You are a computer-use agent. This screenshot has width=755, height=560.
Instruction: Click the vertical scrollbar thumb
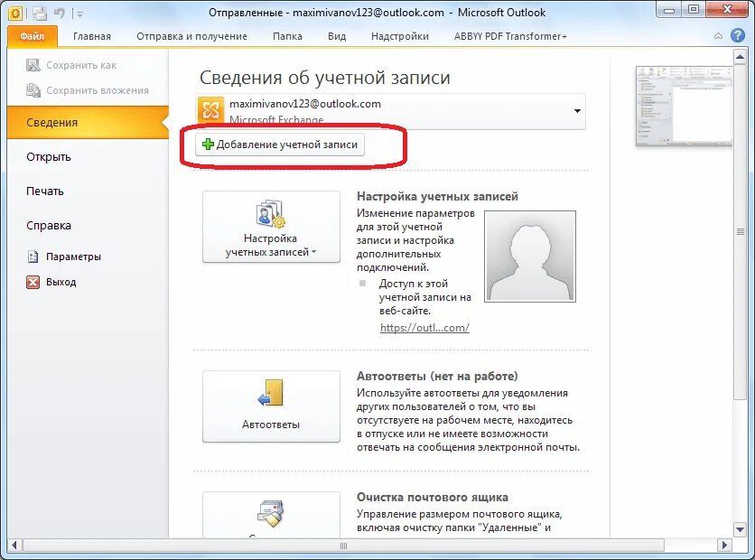pyautogui.click(x=740, y=231)
